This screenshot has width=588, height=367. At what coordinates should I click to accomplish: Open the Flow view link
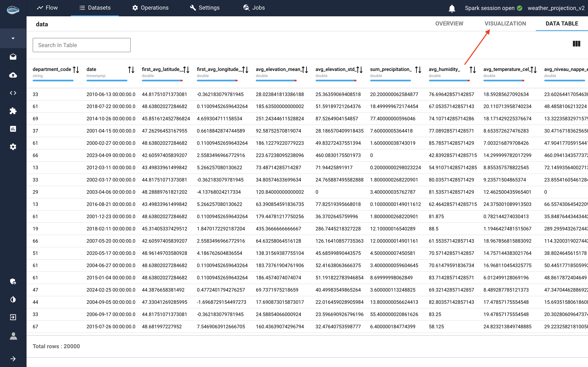(47, 8)
